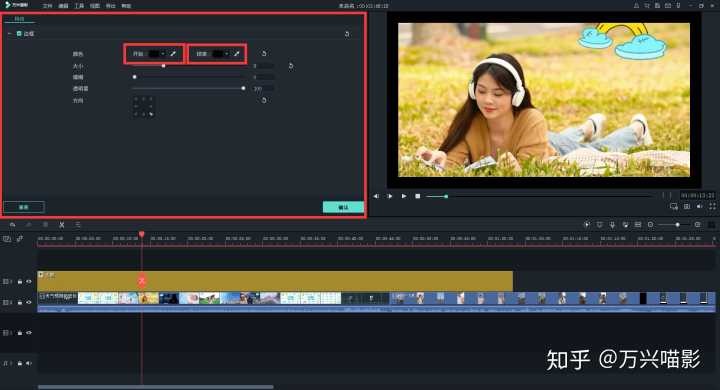Open the 工具 menu

(x=79, y=6)
